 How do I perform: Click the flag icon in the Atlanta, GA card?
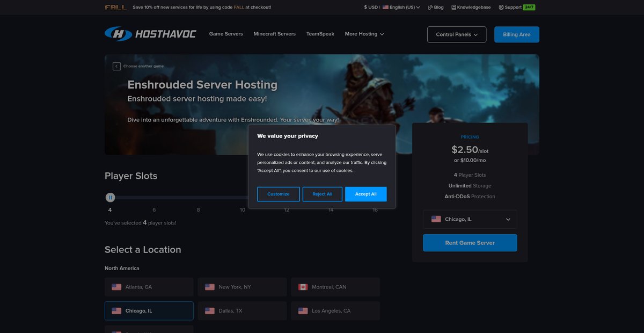(x=116, y=287)
